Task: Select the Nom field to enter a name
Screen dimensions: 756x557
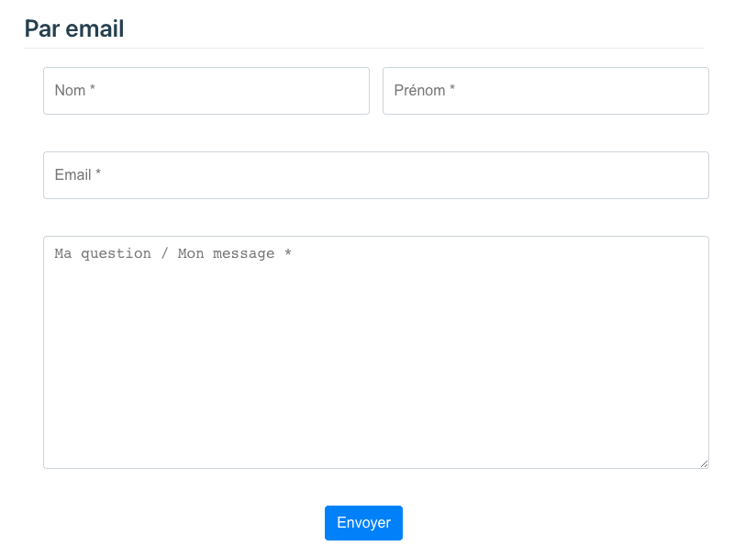Action: point(206,91)
